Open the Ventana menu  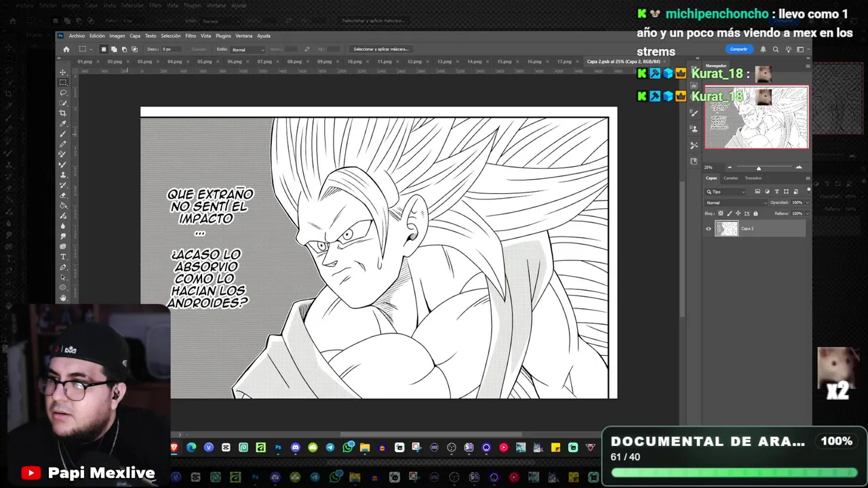[243, 36]
